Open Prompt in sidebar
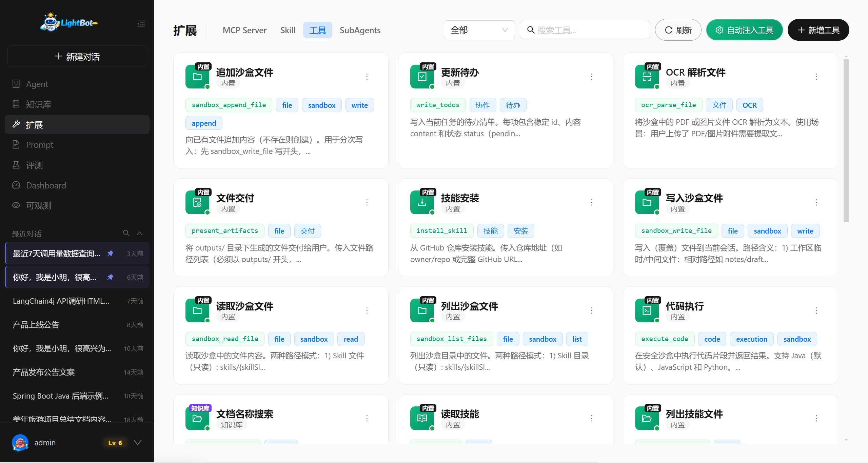 click(77, 145)
